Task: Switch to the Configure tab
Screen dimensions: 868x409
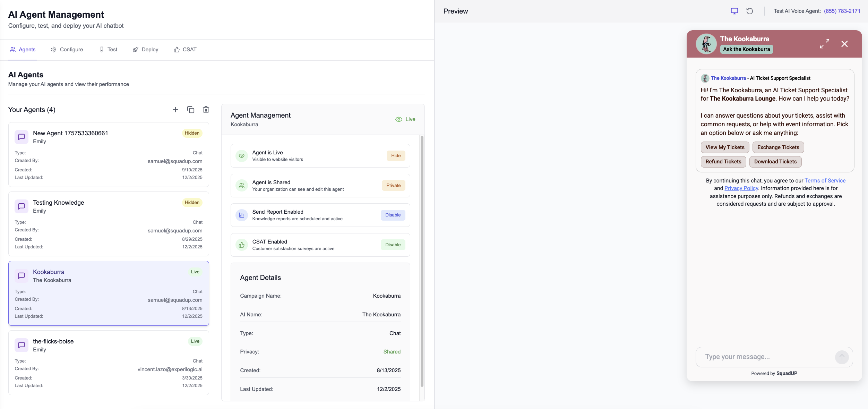Action: [67, 50]
